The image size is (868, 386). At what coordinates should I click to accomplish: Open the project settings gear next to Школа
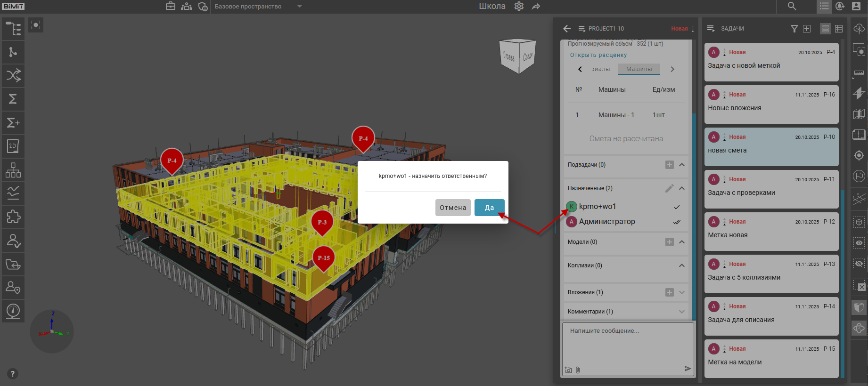point(519,7)
